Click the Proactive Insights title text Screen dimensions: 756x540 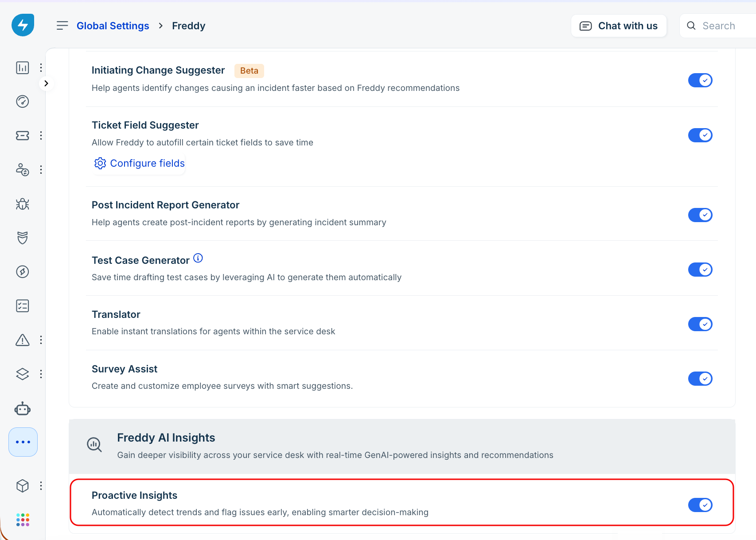pos(134,495)
